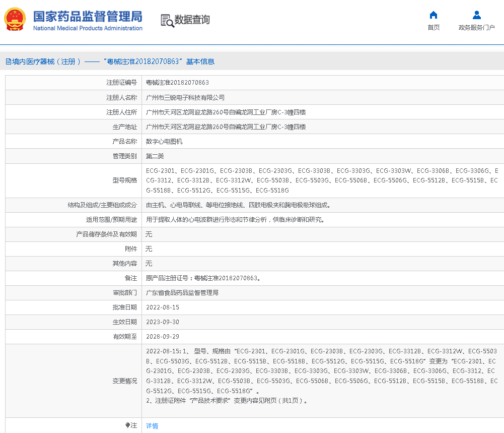Image resolution: width=504 pixels, height=433 pixels.
Task: Open the 详情 details link
Action: (152, 426)
